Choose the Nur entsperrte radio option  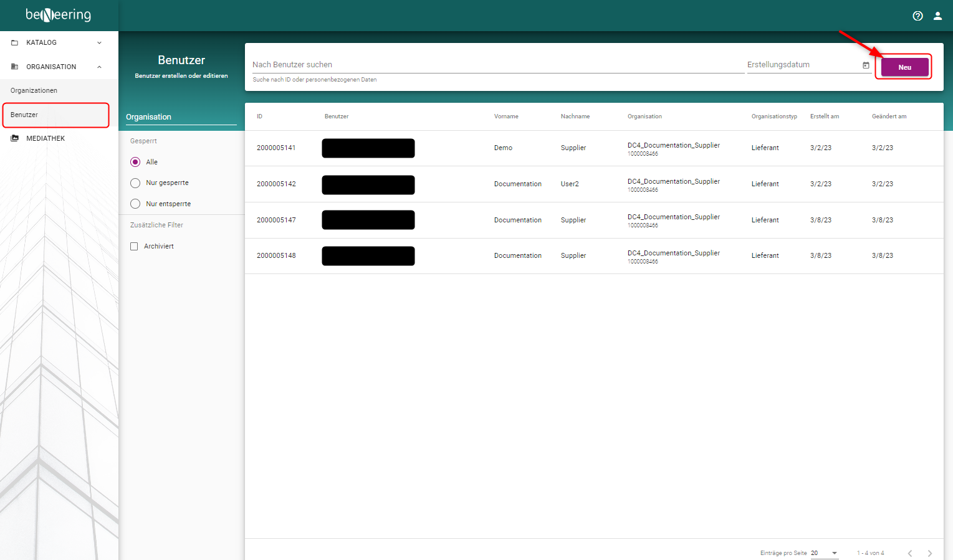click(x=135, y=204)
